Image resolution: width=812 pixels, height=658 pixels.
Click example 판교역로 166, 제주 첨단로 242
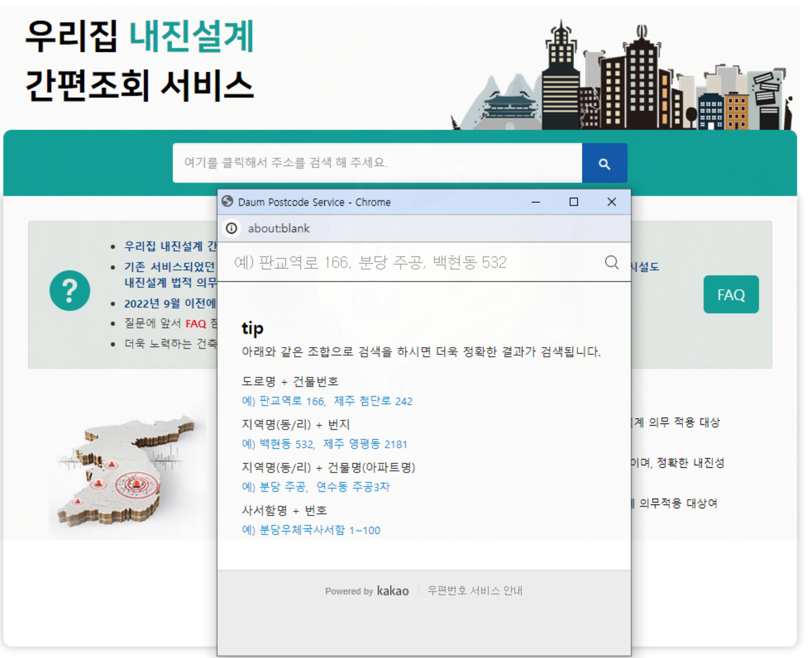coord(327,401)
